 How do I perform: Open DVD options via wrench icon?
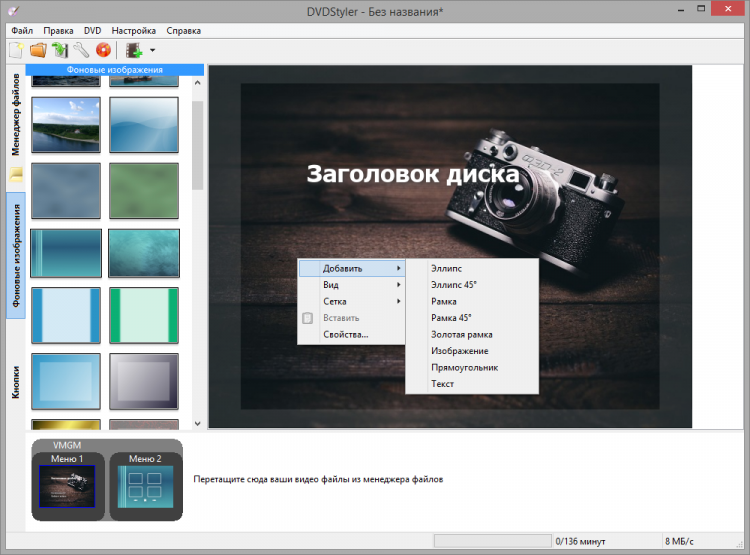point(81,49)
